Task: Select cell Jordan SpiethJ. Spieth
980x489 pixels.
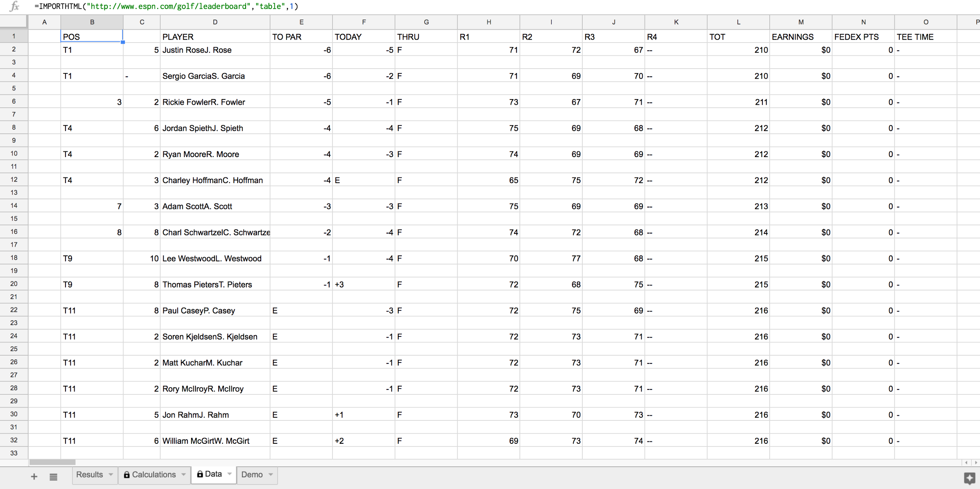Action: [x=215, y=128]
